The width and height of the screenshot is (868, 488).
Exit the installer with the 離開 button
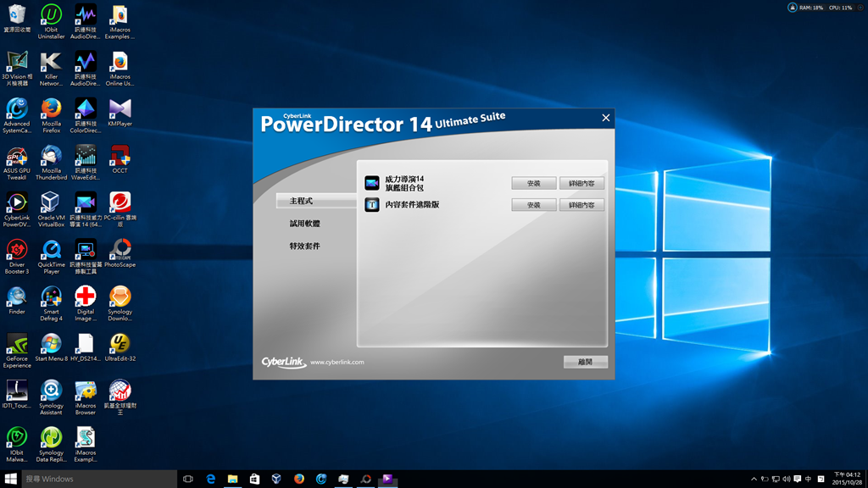(x=585, y=362)
